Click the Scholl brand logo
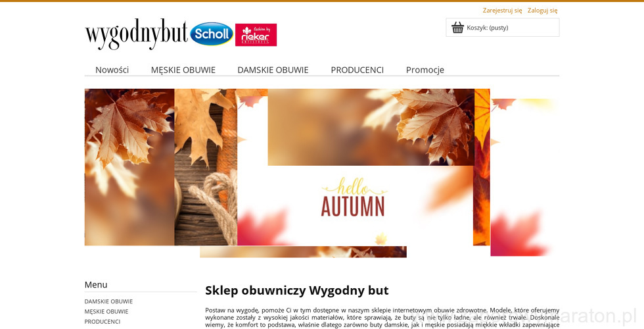Viewport: 644px width, 329px height. pos(212,34)
